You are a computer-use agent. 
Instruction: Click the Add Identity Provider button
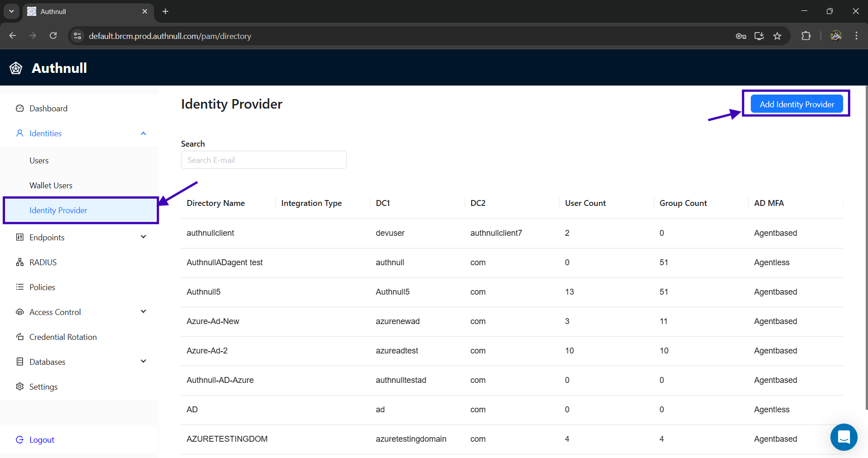click(796, 104)
